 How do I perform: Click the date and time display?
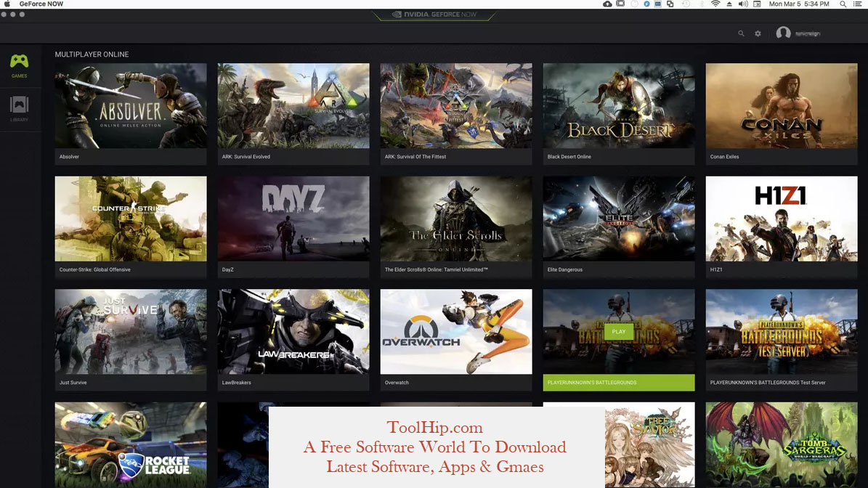pos(799,4)
